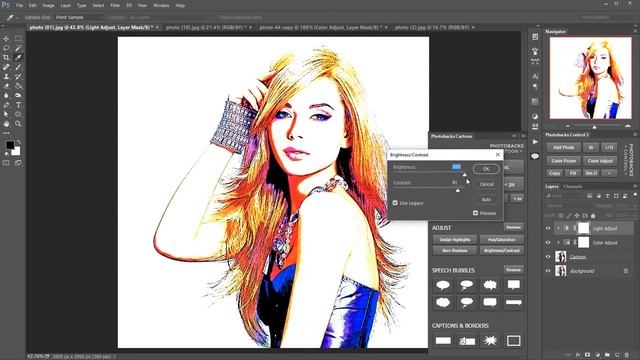The image size is (640, 360).
Task: Open the Actions play-icon panel
Action: (x=535, y=142)
